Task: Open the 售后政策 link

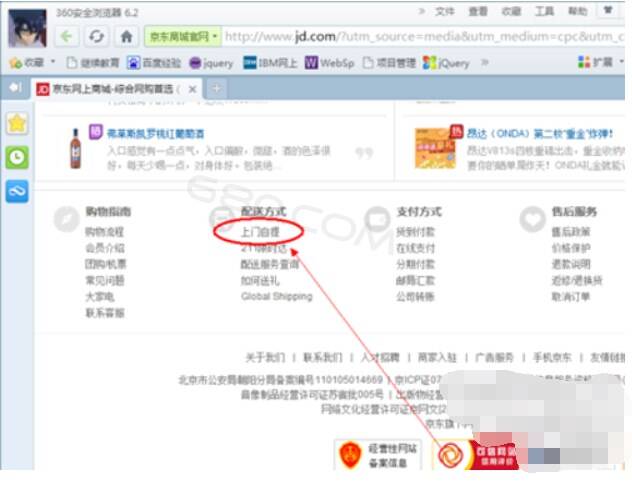Action: click(x=571, y=232)
